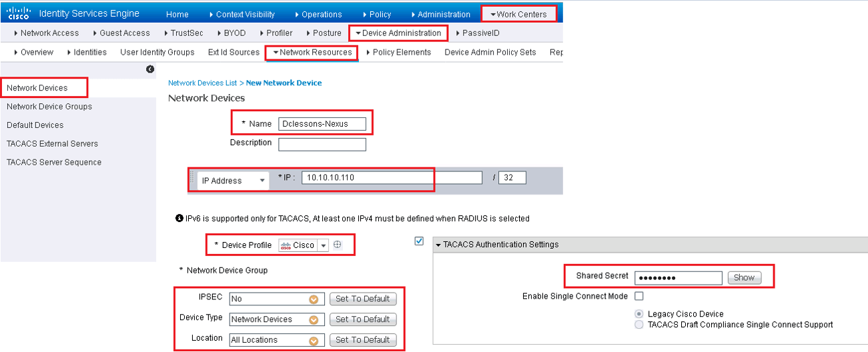Collapse TACACS Authentication Settings section
This screenshot has width=868, height=352.
click(x=439, y=245)
